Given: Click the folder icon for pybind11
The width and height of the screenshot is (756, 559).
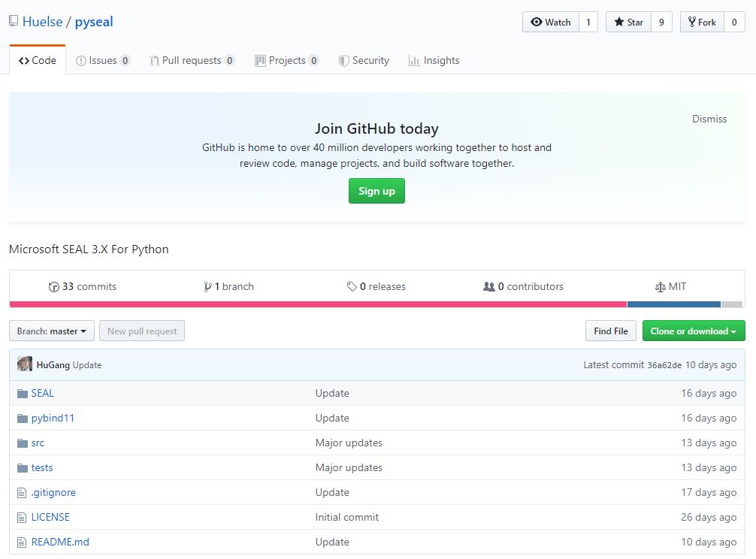Looking at the screenshot, I should click(23, 418).
